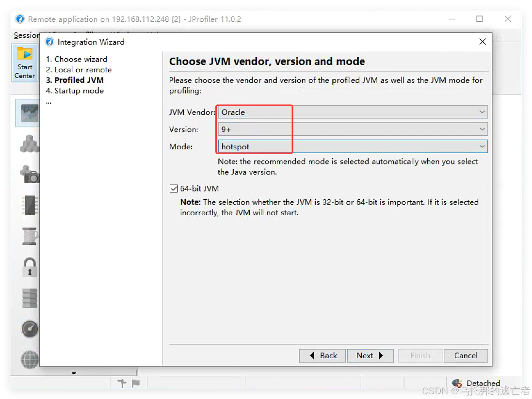
Task: Open the CPU views chip sidebar icon
Action: tap(30, 205)
